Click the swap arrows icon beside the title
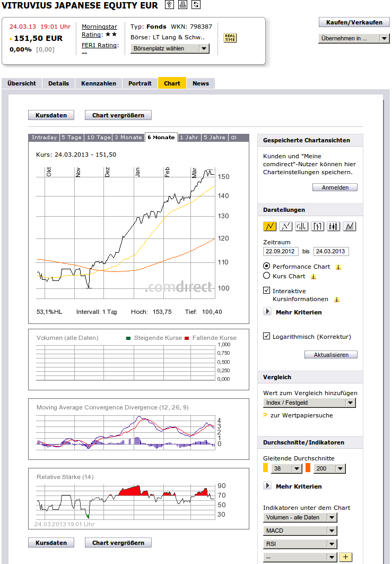 click(196, 5)
